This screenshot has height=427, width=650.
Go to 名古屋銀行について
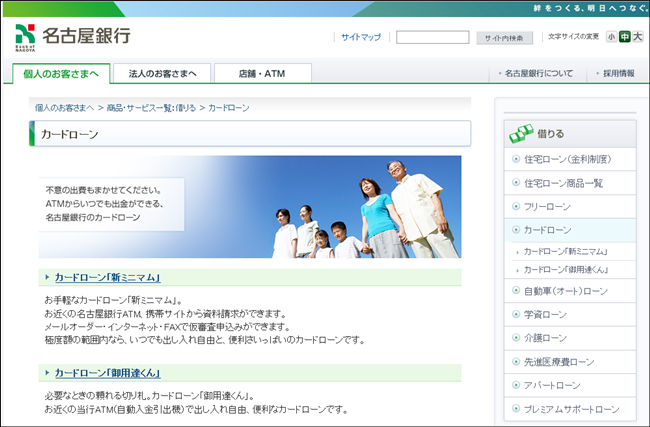point(538,73)
